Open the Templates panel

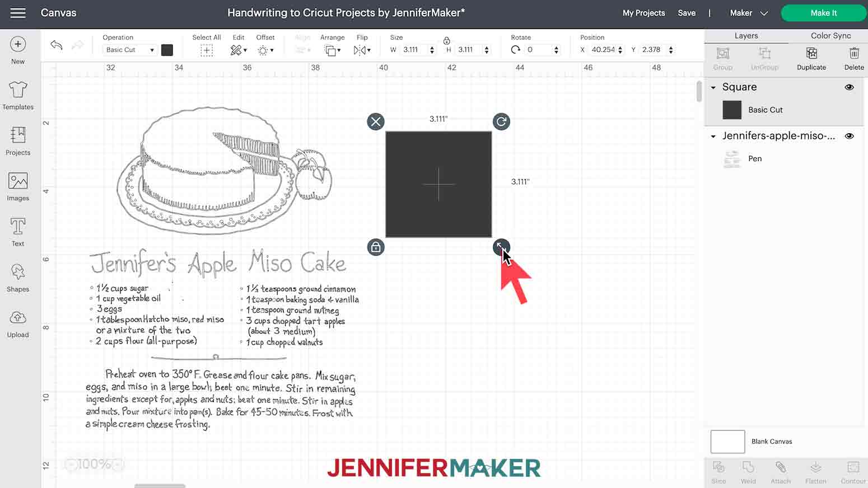[18, 95]
